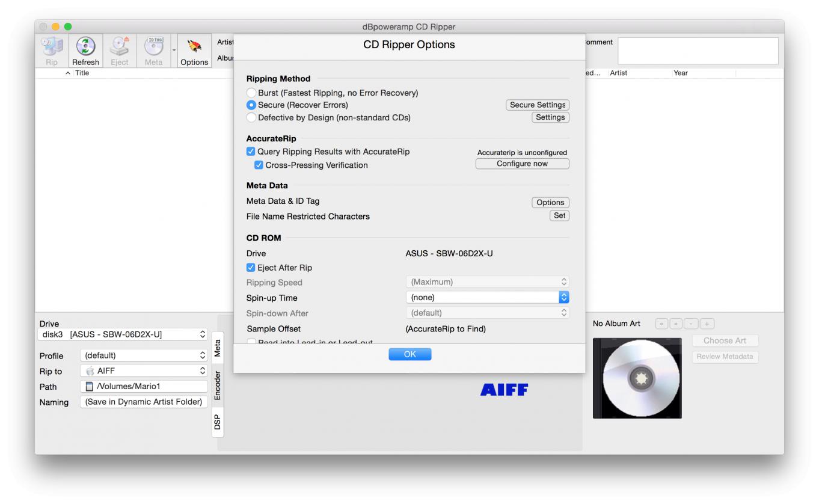Viewport: 819px width, 504px height.
Task: Switch to the DSP vertical tab
Action: [217, 422]
